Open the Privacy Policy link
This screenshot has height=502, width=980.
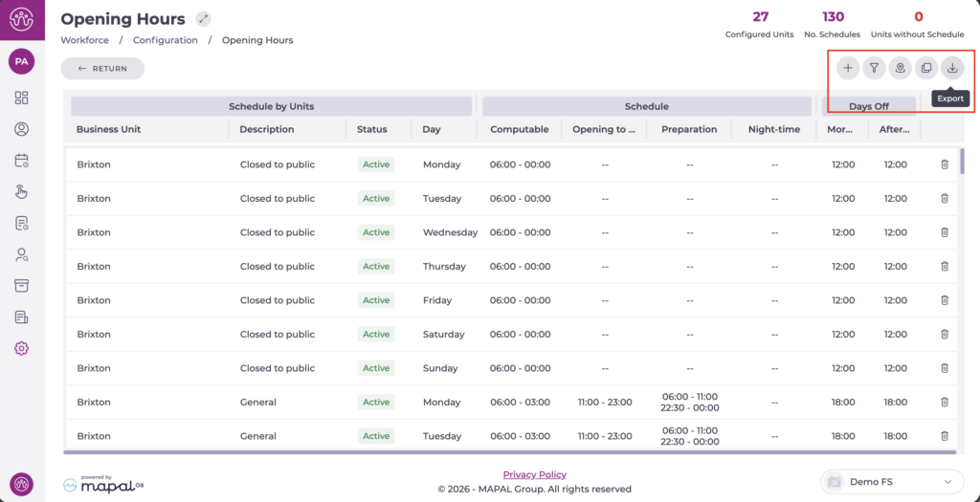coord(534,474)
